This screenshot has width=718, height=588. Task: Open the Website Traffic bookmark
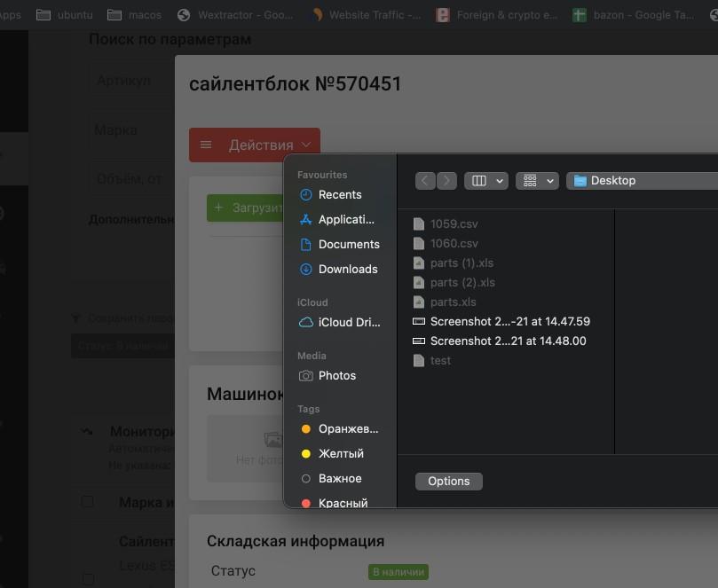point(367,15)
